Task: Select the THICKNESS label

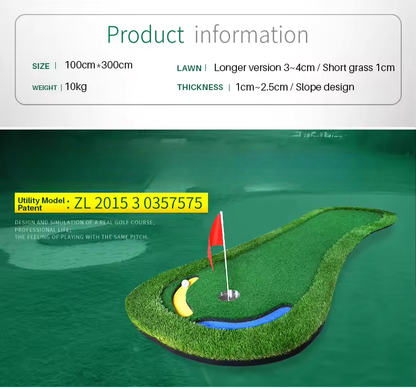Action: point(200,87)
